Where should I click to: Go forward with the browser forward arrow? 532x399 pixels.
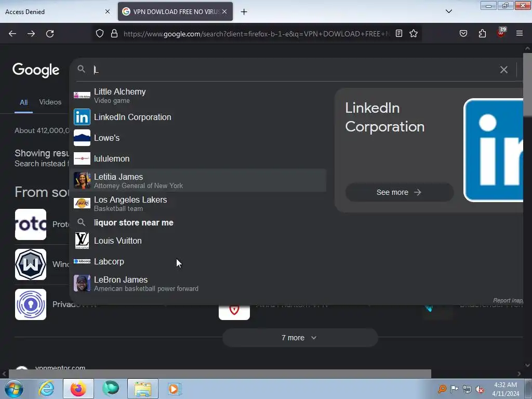point(31,34)
